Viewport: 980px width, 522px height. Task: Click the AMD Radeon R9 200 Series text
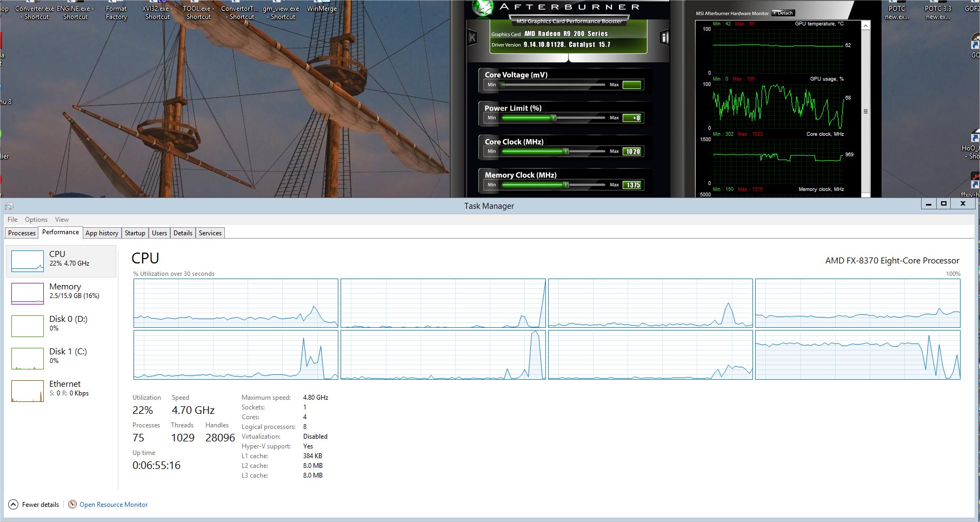[566, 34]
